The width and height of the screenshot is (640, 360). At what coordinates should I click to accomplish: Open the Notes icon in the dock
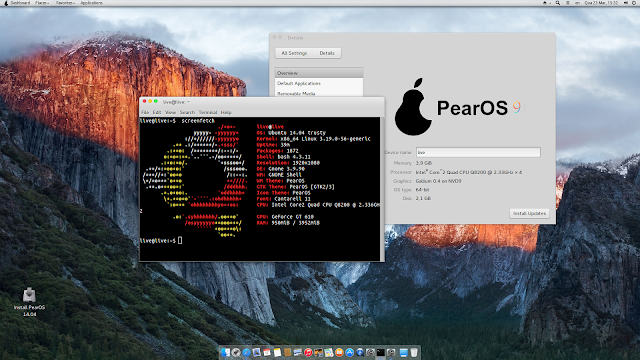point(278,353)
